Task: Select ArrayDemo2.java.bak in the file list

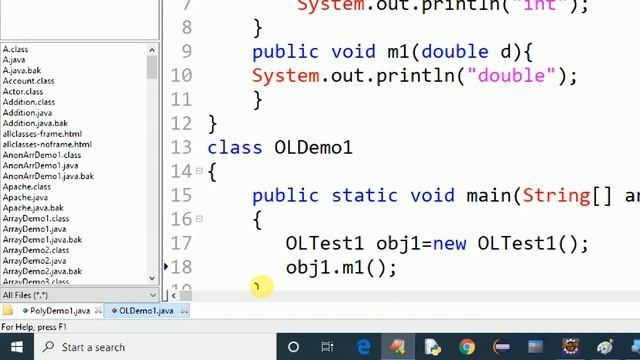Action: tap(42, 272)
